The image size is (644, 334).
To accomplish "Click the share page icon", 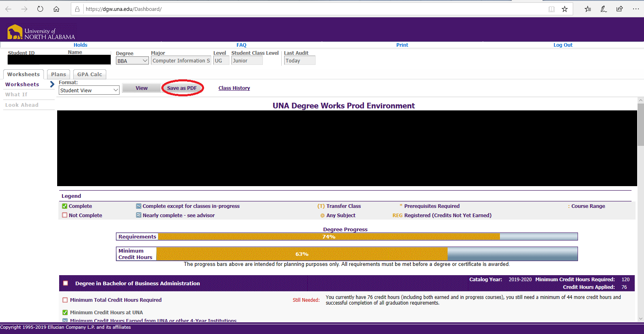I will (619, 9).
